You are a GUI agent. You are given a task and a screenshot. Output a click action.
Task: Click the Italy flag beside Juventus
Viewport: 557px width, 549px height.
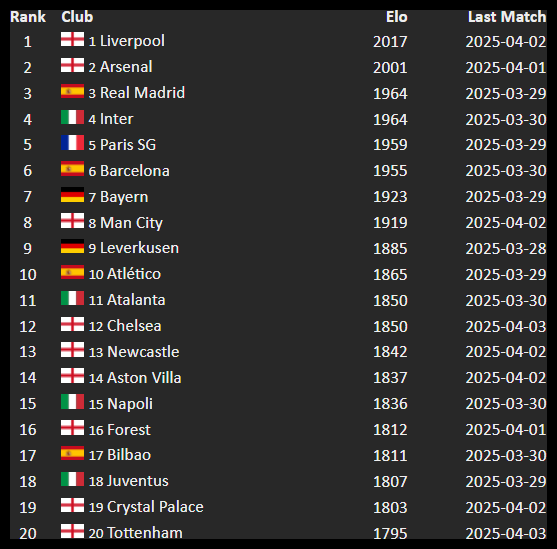[72, 479]
